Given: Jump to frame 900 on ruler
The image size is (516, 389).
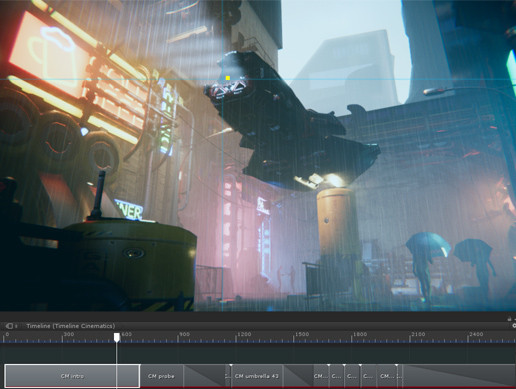Looking at the screenshot, I should (x=184, y=334).
